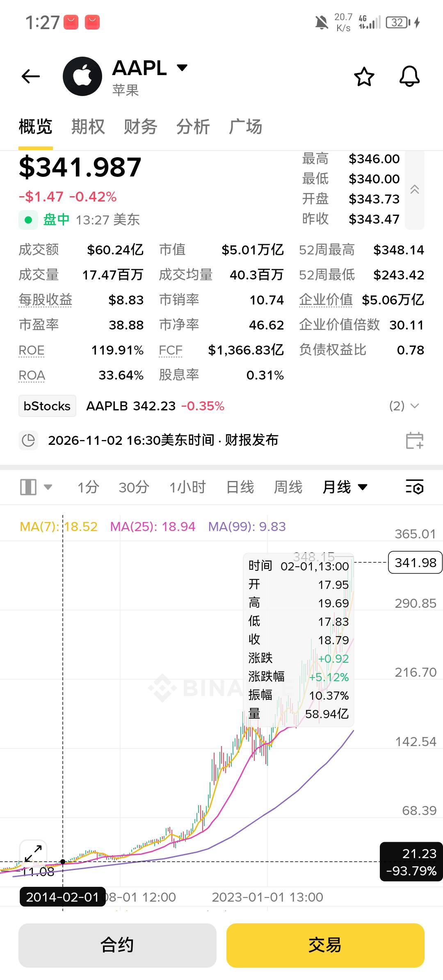This screenshot has height=980, width=443.
Task: Select the 30分 chart interval
Action: click(134, 487)
